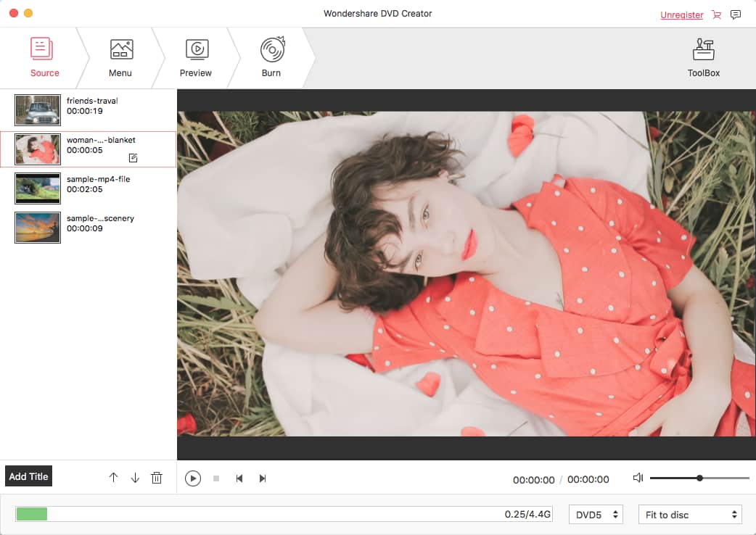756x535 pixels.
Task: Play the video preview
Action: click(x=193, y=478)
